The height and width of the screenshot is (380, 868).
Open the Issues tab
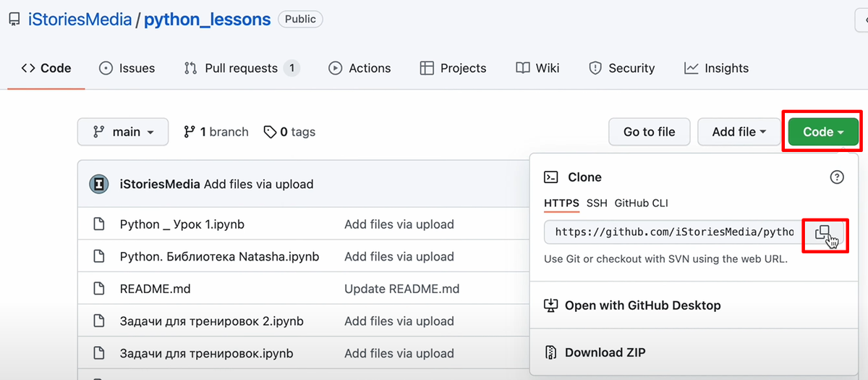coord(127,68)
